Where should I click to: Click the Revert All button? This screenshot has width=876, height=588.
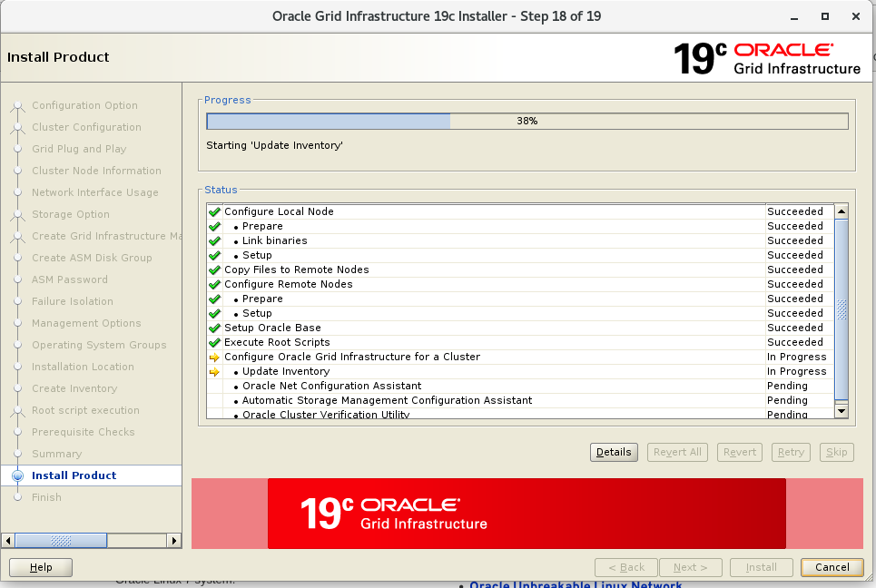click(x=677, y=452)
